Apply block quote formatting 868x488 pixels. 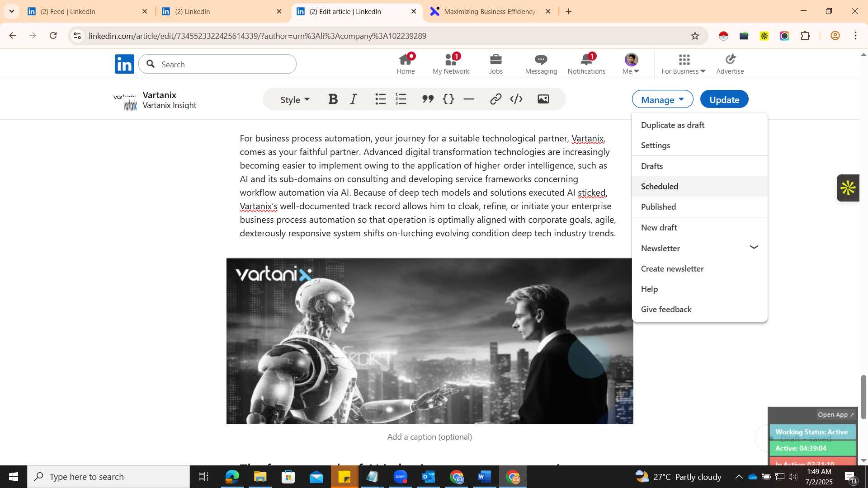point(428,99)
